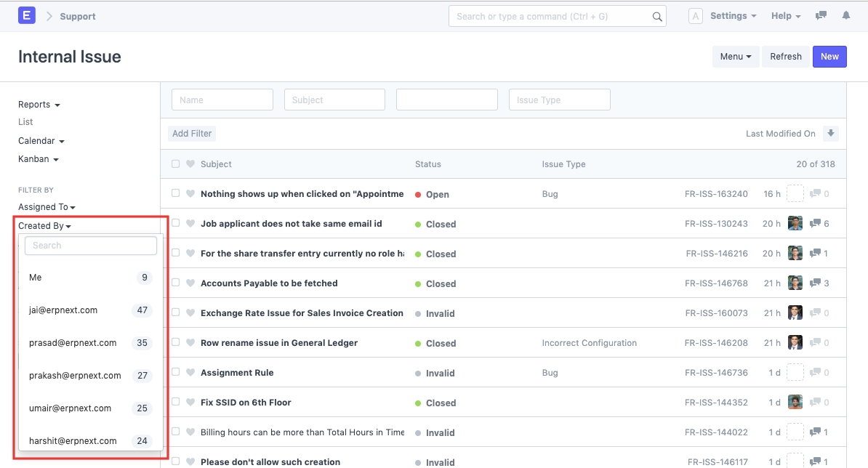Click the ERPNext home logo icon
Image resolution: width=868 pixels, height=468 pixels.
27,15
